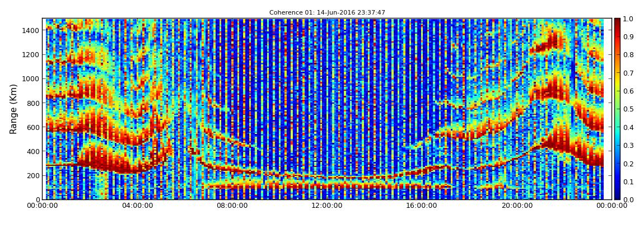Click the 1000 range tick label

(31, 79)
